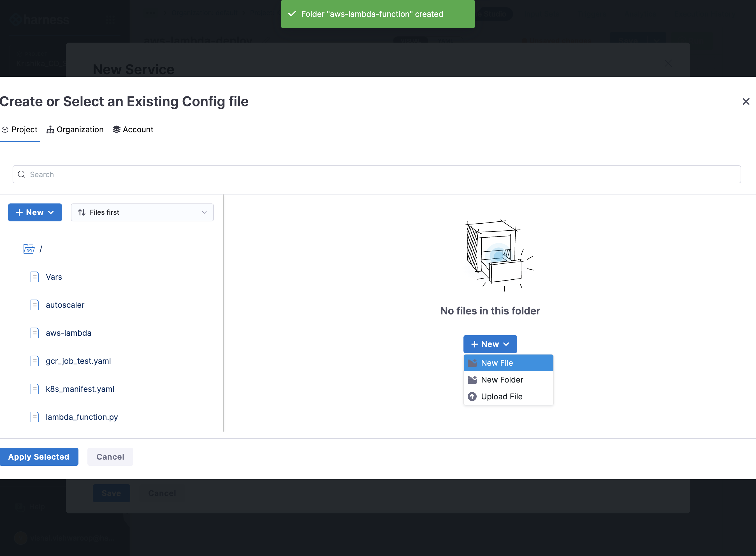Select k8s_manifest.yaml file

80,389
